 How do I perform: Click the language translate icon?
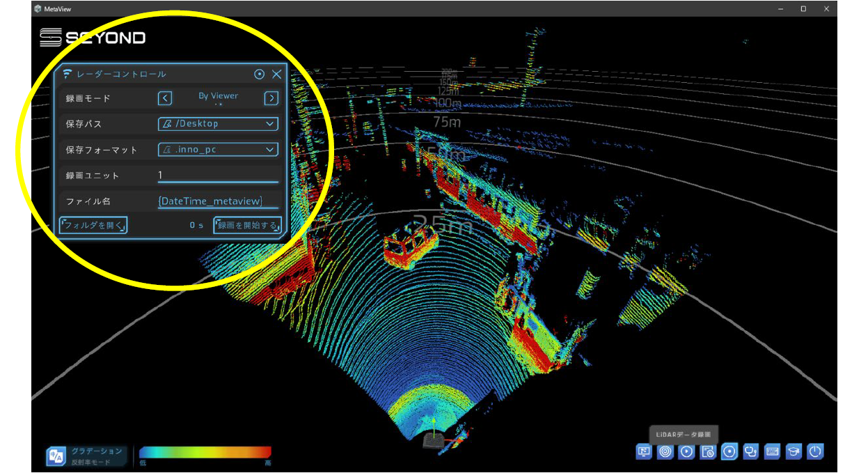point(55,456)
